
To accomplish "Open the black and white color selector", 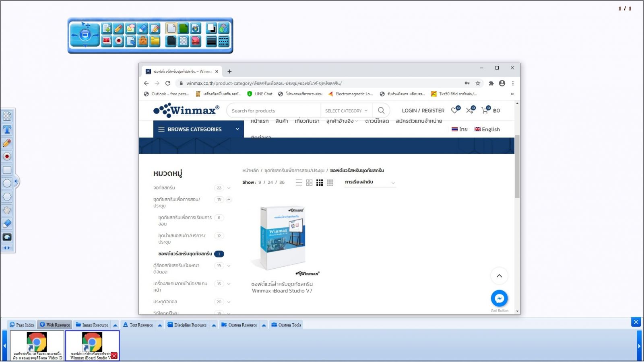I will coord(211,28).
